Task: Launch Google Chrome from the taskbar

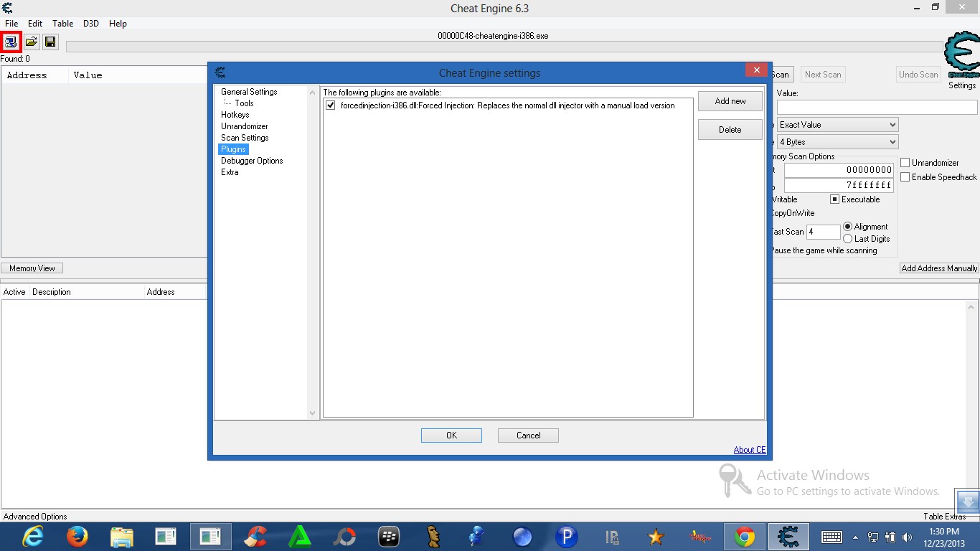Action: pos(744,536)
